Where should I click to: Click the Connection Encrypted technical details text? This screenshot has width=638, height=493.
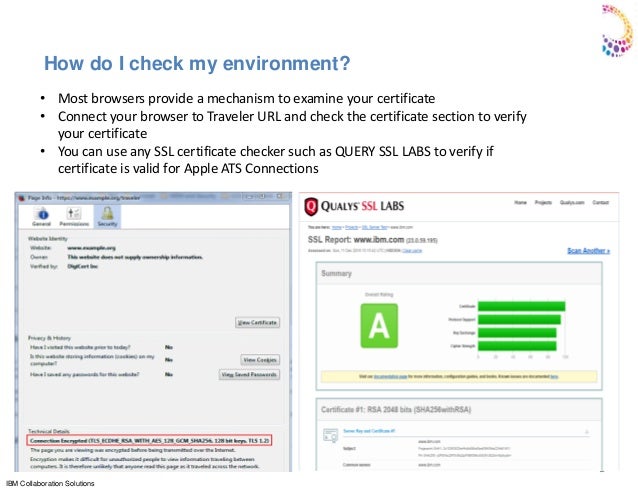(149, 441)
